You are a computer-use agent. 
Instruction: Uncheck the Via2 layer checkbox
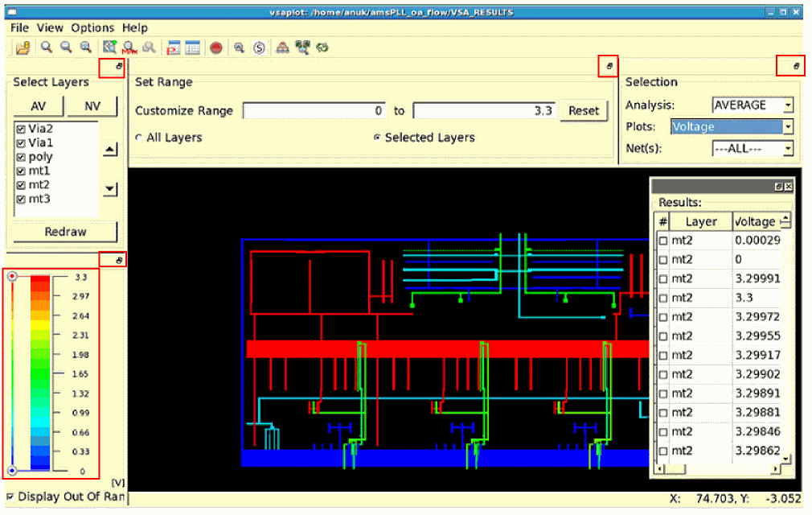[x=21, y=129]
